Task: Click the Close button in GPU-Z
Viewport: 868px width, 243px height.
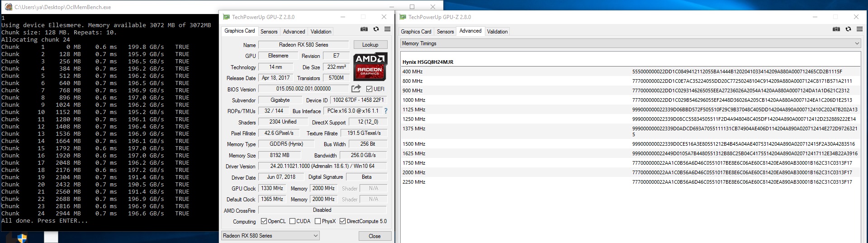Action: point(375,236)
